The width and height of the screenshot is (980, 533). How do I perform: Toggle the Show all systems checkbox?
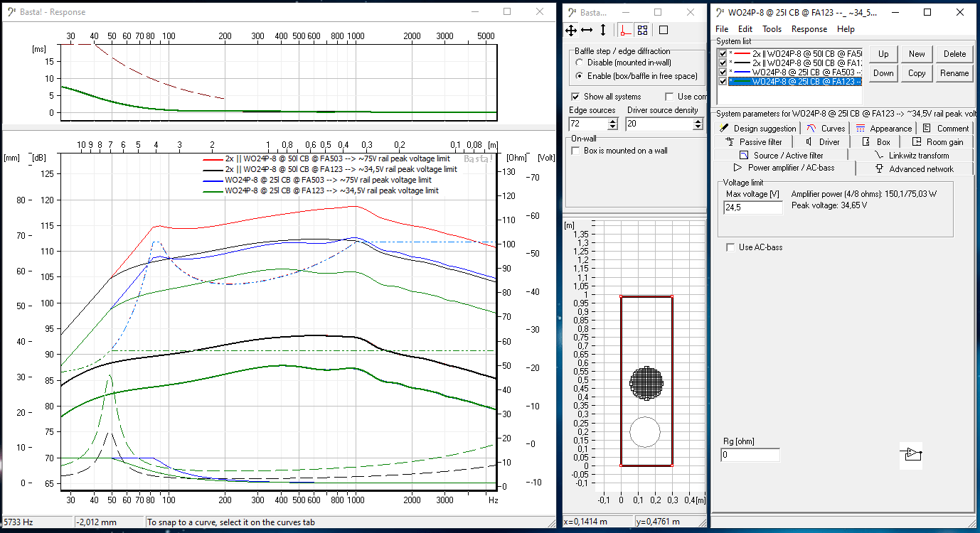click(x=575, y=96)
